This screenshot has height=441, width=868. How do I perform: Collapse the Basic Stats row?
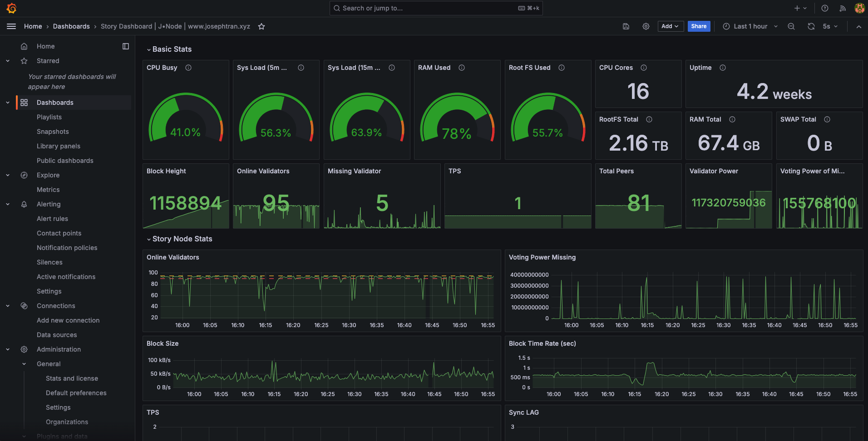[169, 49]
